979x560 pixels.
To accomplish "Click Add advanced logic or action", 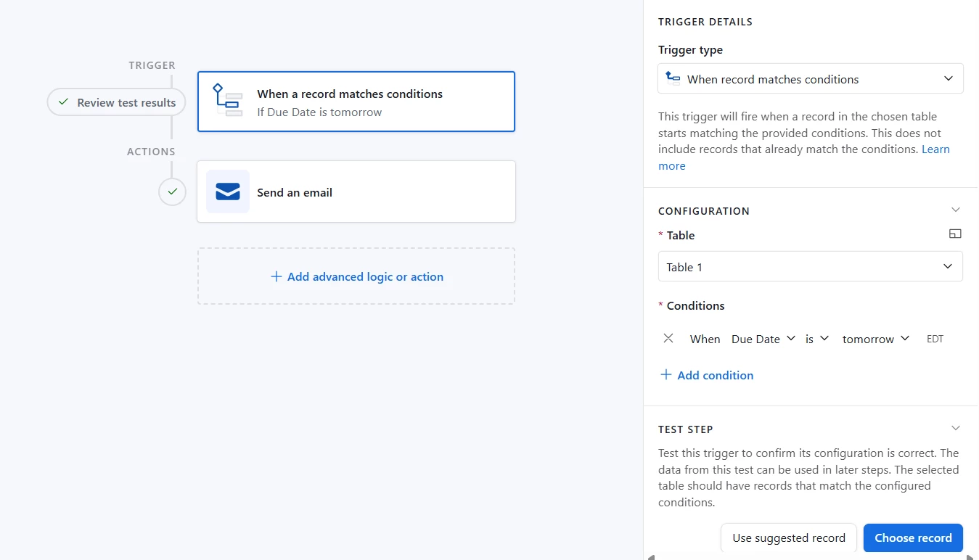I will point(356,276).
